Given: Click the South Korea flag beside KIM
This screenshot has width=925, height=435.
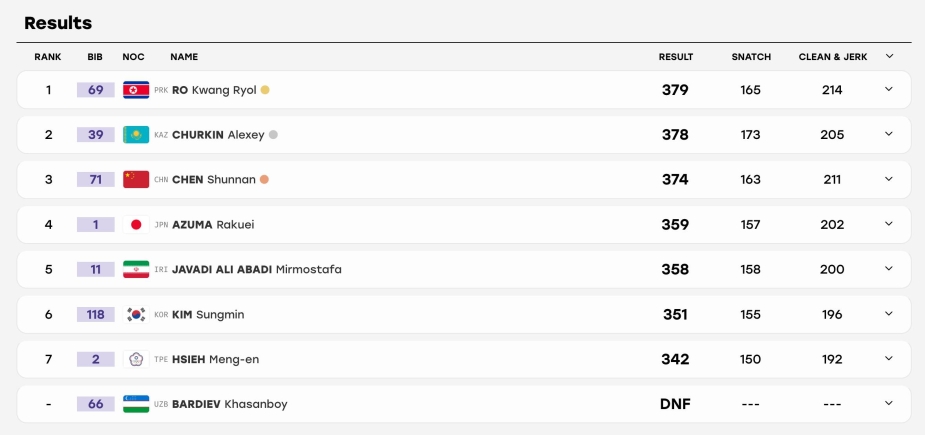Looking at the screenshot, I should coord(136,314).
